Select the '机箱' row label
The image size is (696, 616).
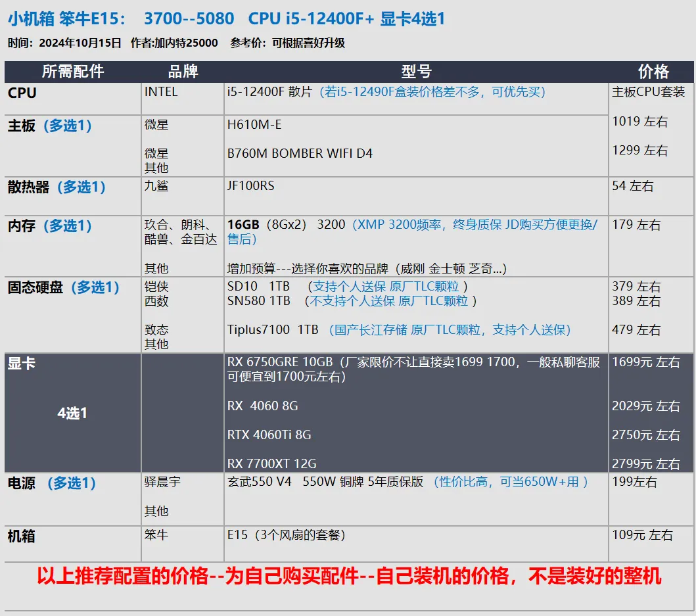coord(21,536)
